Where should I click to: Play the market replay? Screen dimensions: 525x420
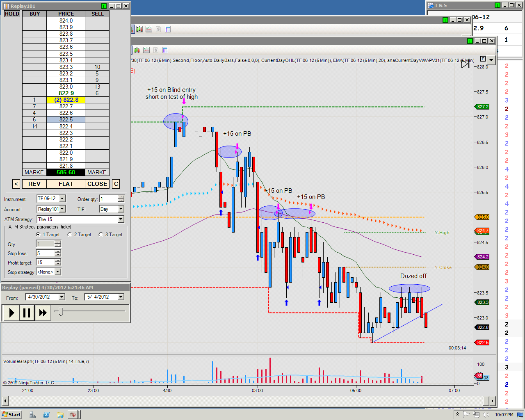coord(11,313)
